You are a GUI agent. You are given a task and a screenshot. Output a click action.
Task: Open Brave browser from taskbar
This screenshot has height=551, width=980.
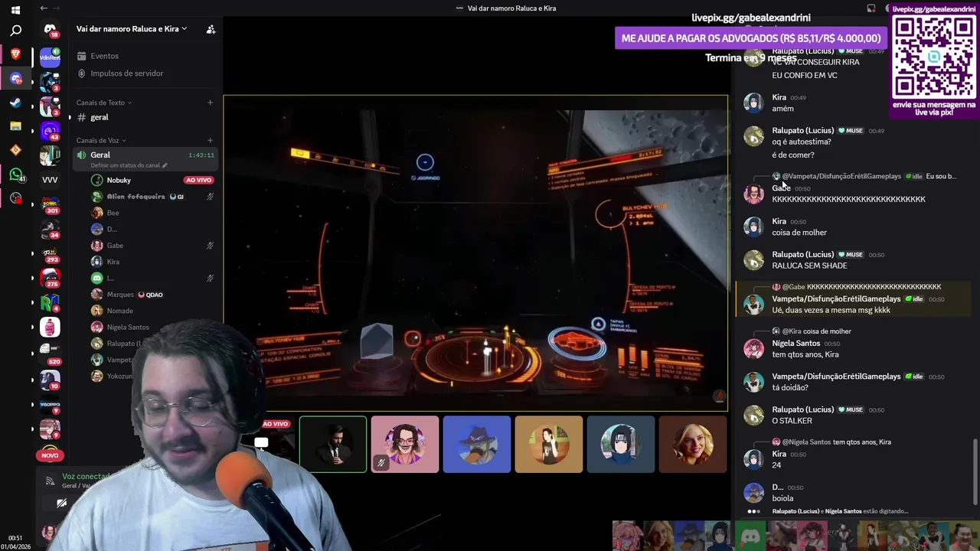15,54
